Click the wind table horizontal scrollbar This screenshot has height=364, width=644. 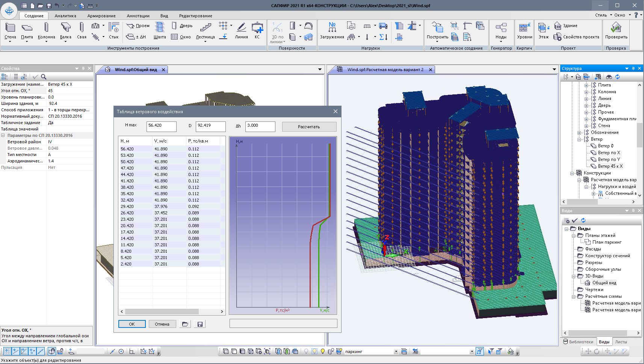[162, 311]
